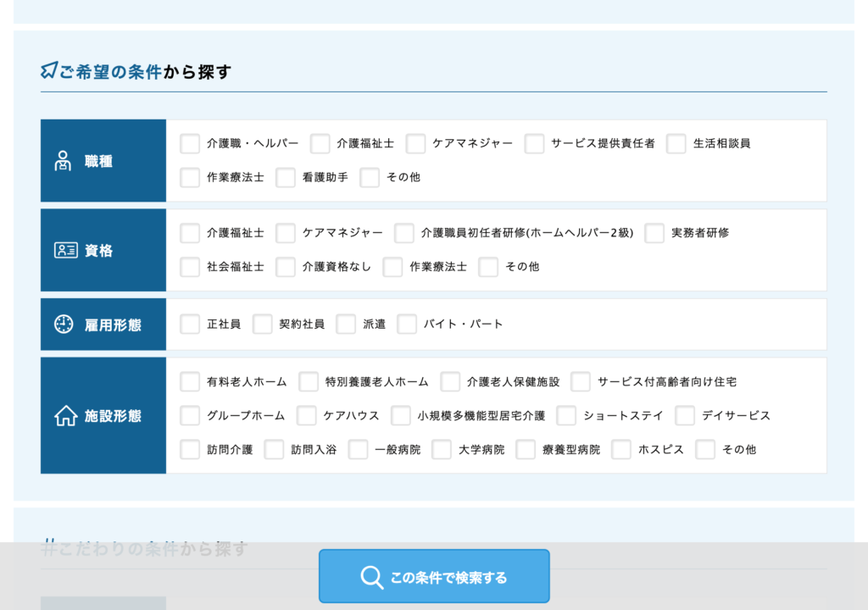Click the person icon beside 職種
The height and width of the screenshot is (610, 868).
[63, 161]
